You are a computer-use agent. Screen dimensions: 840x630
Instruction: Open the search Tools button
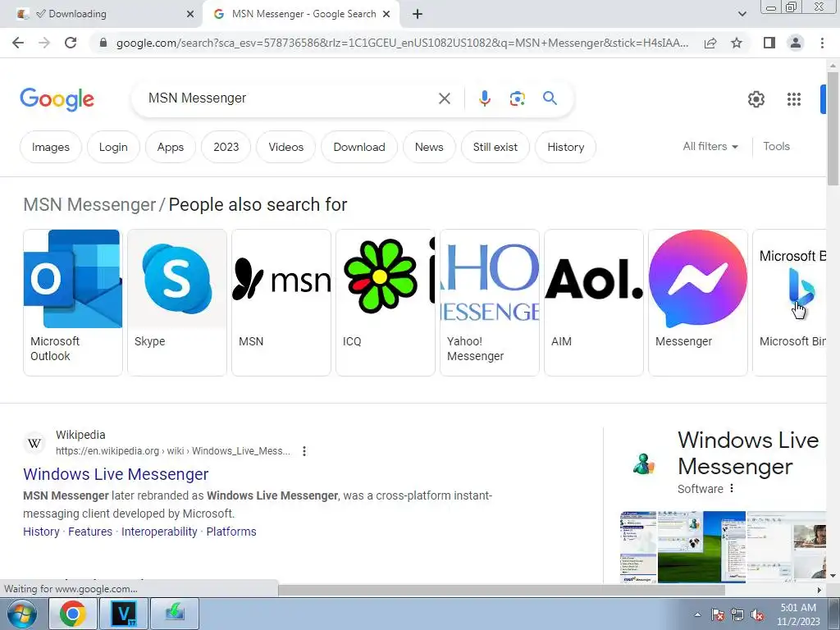click(x=776, y=146)
